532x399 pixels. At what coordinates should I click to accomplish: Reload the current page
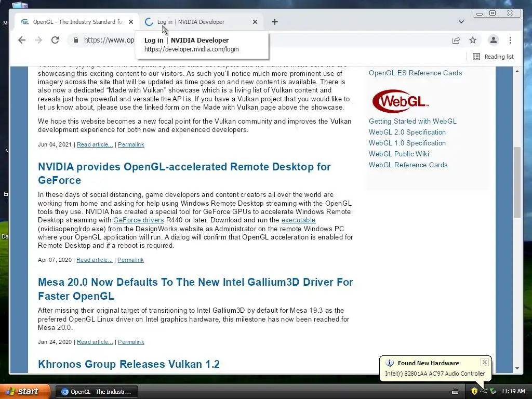tap(55, 40)
